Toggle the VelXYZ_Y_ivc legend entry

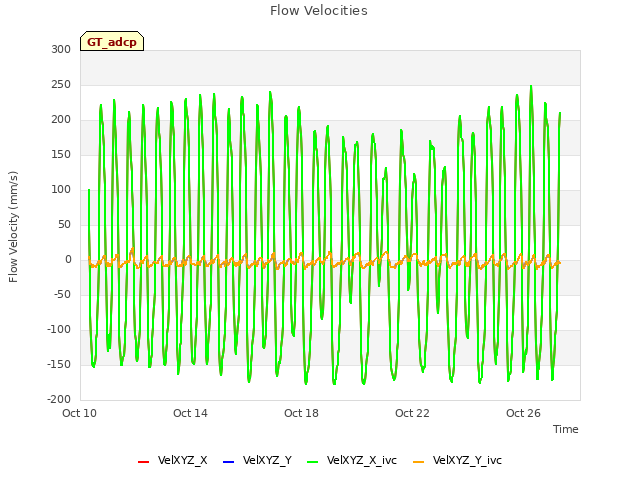(x=457, y=460)
